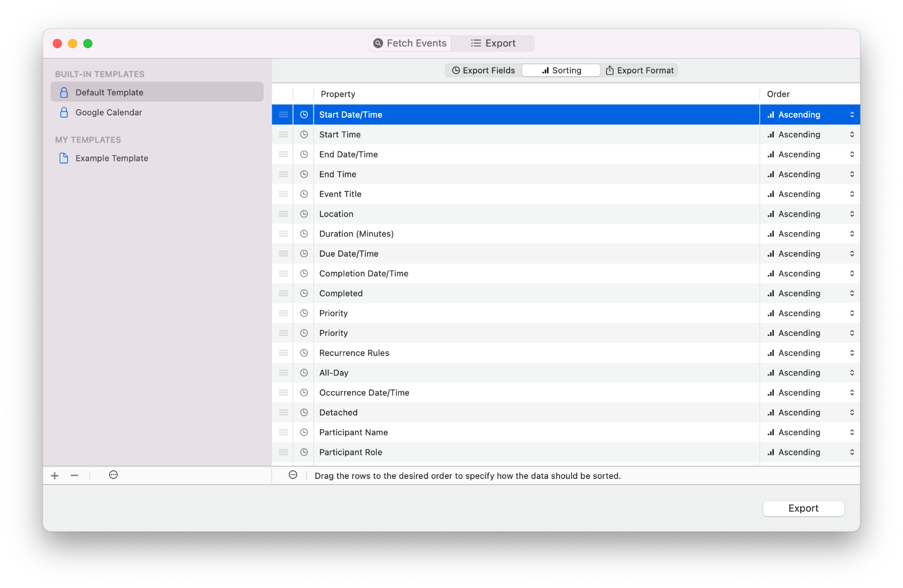Open sidebar more-options ellipsis menu

point(113,475)
